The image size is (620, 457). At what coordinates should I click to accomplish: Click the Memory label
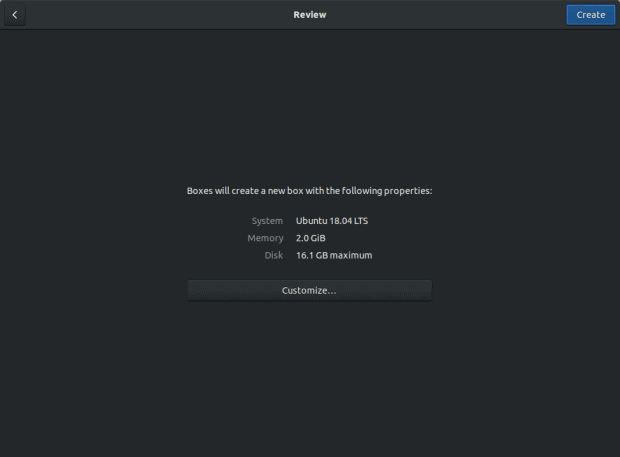pyautogui.click(x=265, y=238)
